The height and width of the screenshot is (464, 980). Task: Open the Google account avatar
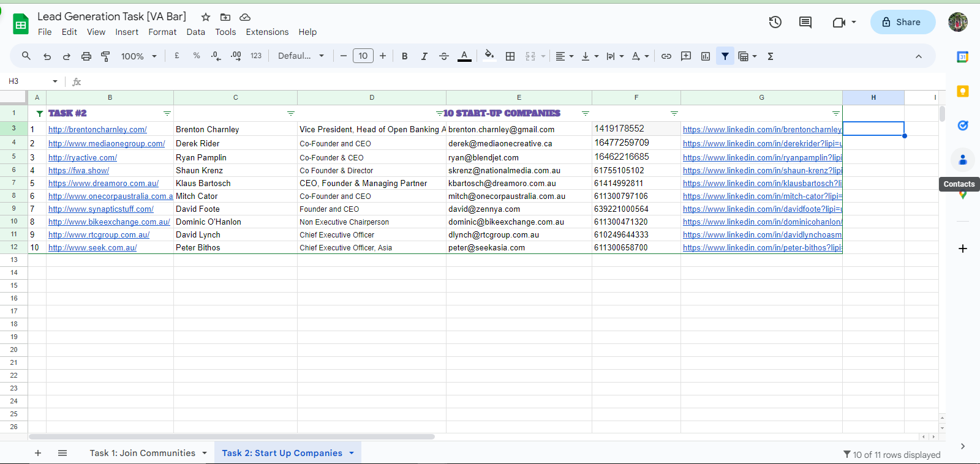[958, 22]
